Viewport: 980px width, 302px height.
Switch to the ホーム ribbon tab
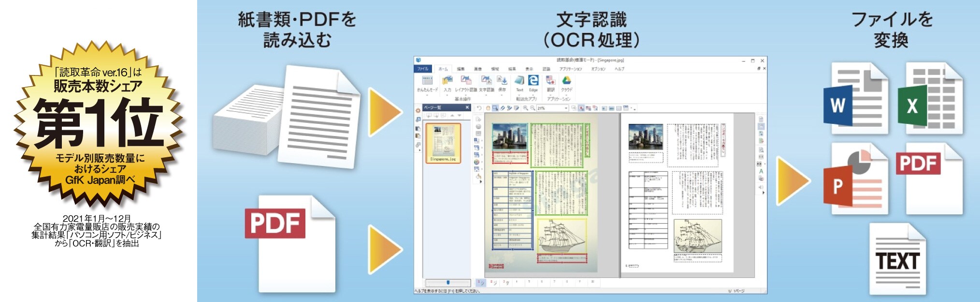[x=443, y=69]
